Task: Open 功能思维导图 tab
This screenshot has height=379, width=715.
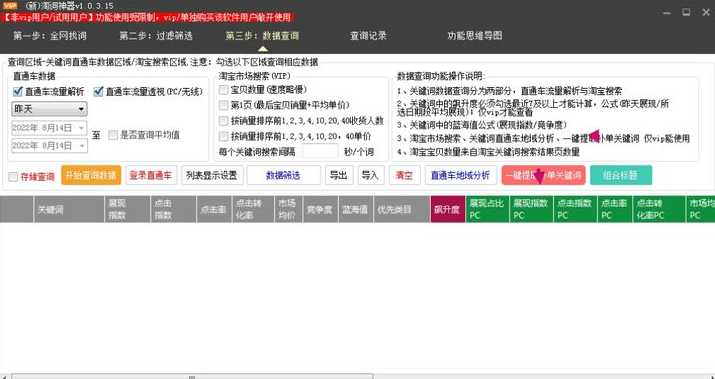Action: tap(474, 36)
